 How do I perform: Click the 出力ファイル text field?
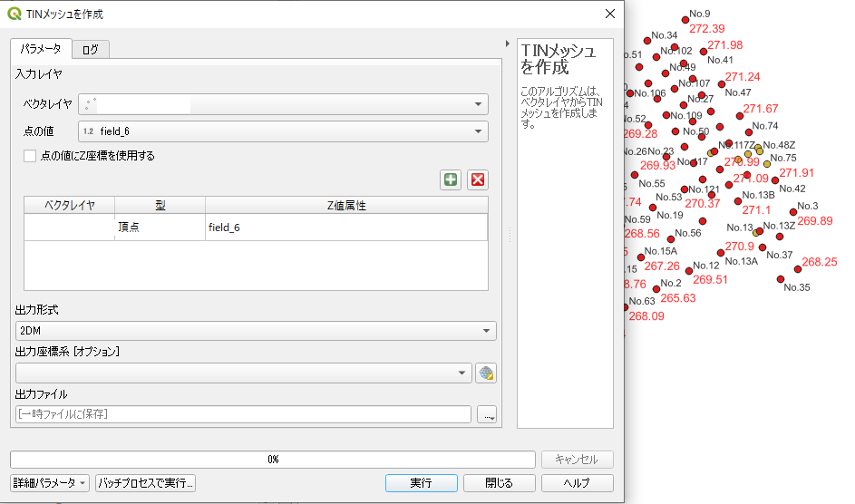(x=243, y=414)
